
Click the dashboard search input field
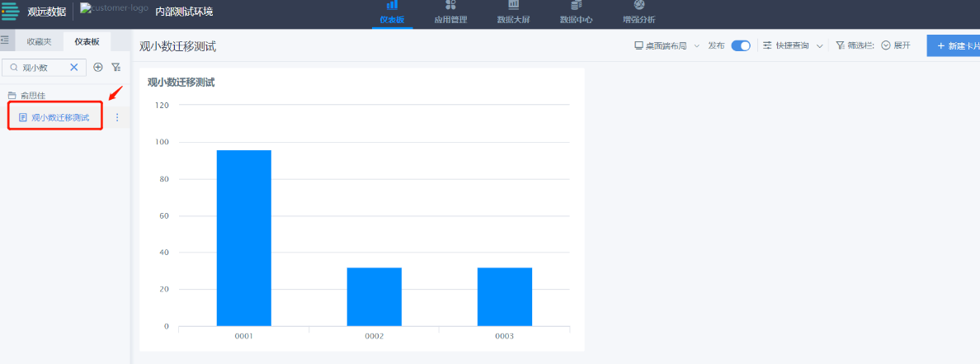(x=43, y=68)
